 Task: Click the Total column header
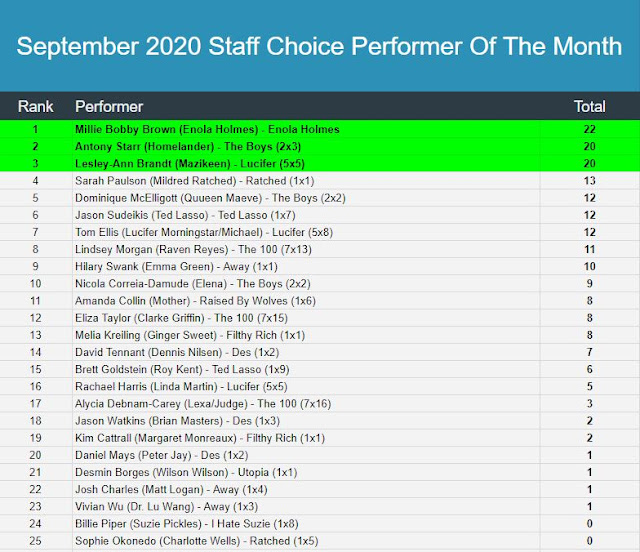pos(589,106)
